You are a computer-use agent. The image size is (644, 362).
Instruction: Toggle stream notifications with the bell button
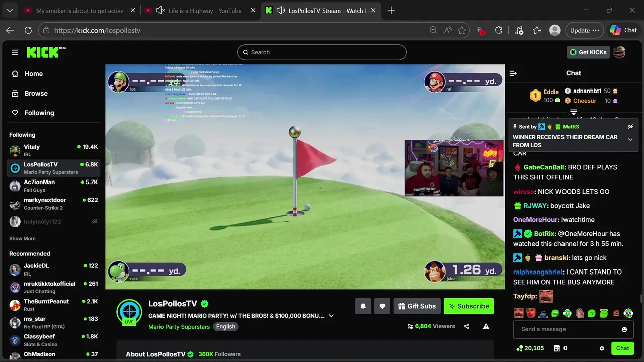click(x=363, y=306)
